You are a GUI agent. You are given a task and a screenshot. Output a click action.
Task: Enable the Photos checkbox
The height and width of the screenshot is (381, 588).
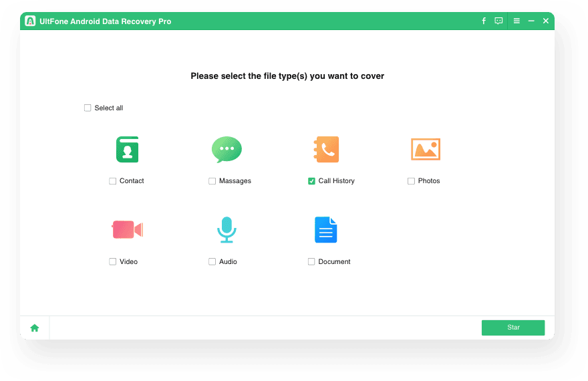[x=411, y=181]
